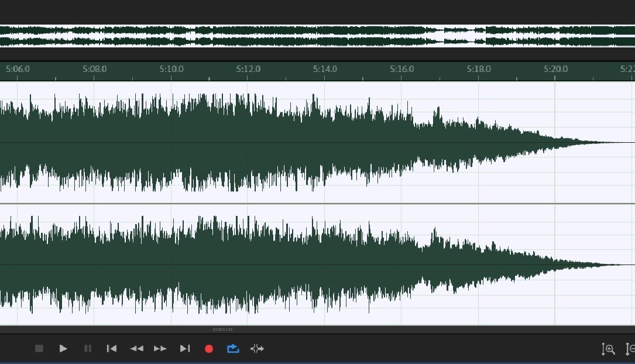The image size is (635, 364).
Task: Click the Zoom In Amplitude icon
Action: point(608,349)
